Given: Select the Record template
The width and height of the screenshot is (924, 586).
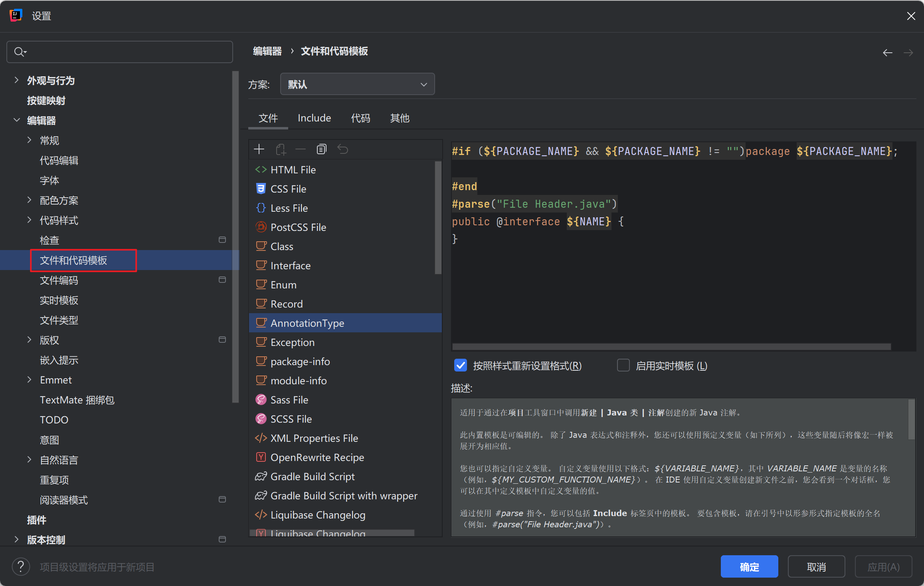Looking at the screenshot, I should click(x=345, y=304).
